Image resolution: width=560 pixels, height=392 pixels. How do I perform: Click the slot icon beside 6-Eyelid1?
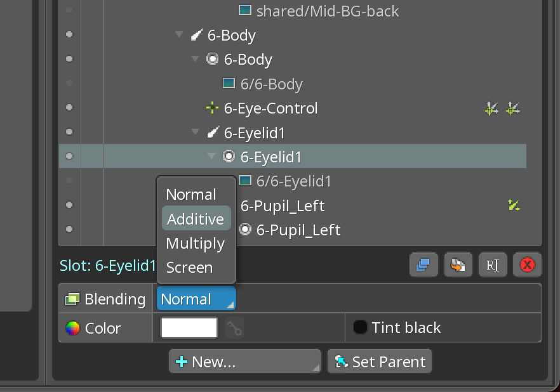coord(228,156)
